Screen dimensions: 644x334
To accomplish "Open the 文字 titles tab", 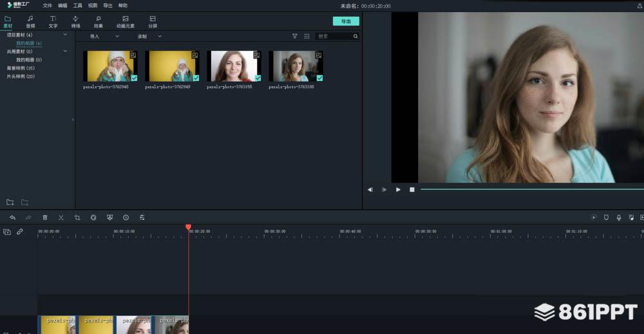I will [53, 22].
